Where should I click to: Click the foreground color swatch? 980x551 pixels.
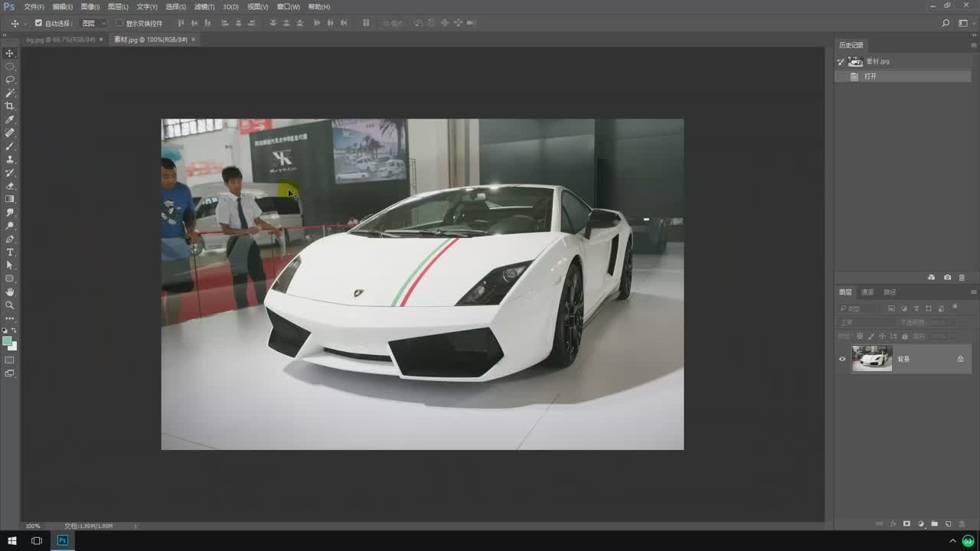[x=7, y=341]
